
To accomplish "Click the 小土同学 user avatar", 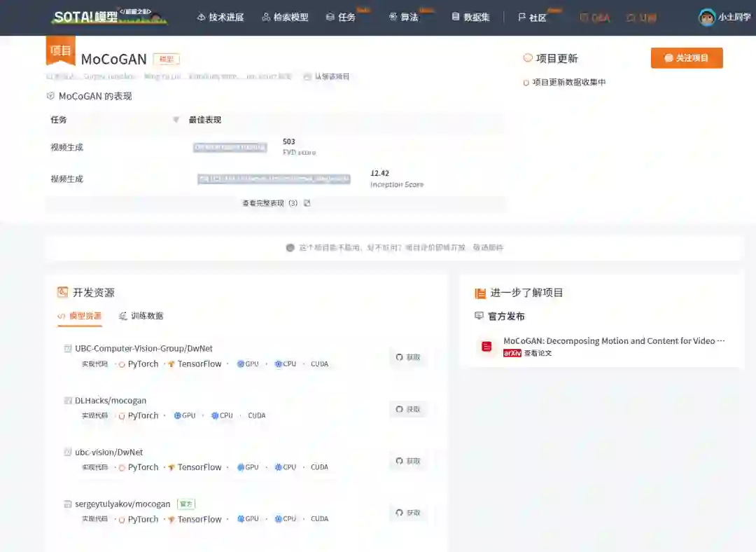I will pos(707,18).
